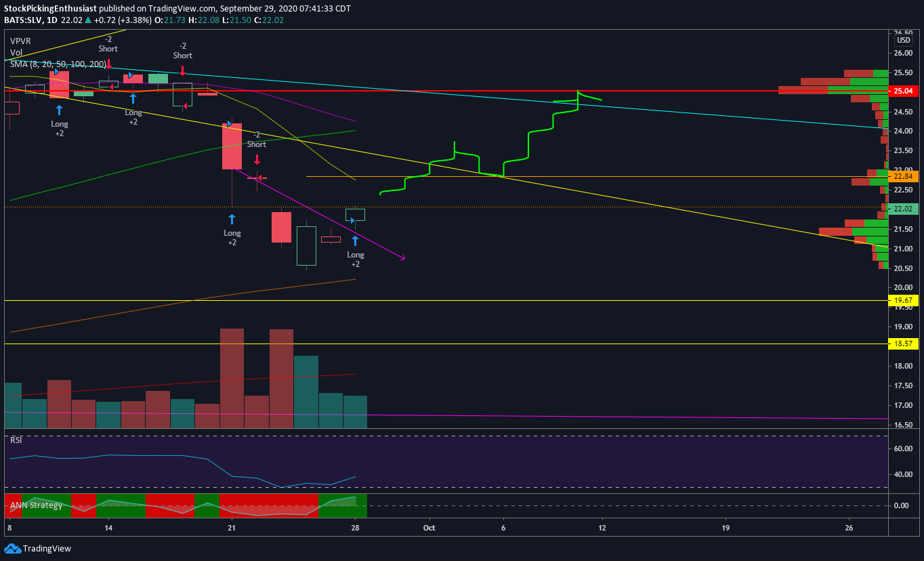Click the magenta trend arrow's arrowhead
The width and height of the screenshot is (924, 561).
(x=402, y=257)
